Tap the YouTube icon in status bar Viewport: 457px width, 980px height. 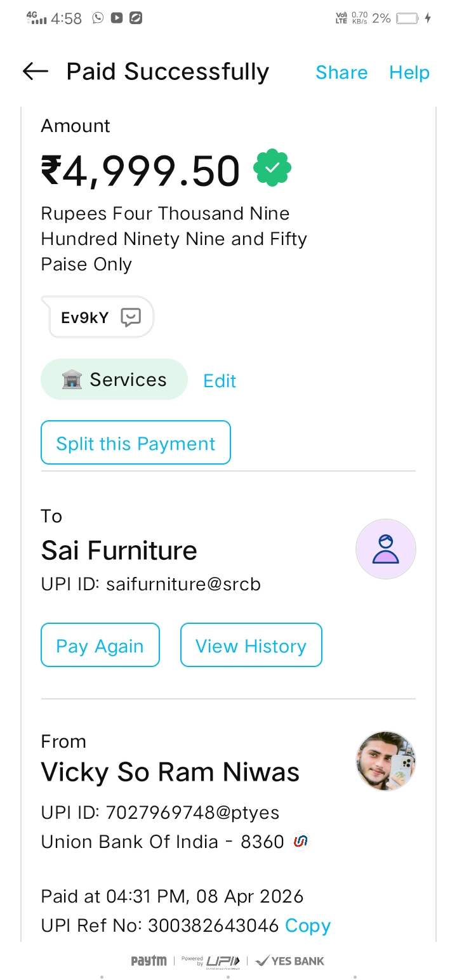pyautogui.click(x=117, y=18)
